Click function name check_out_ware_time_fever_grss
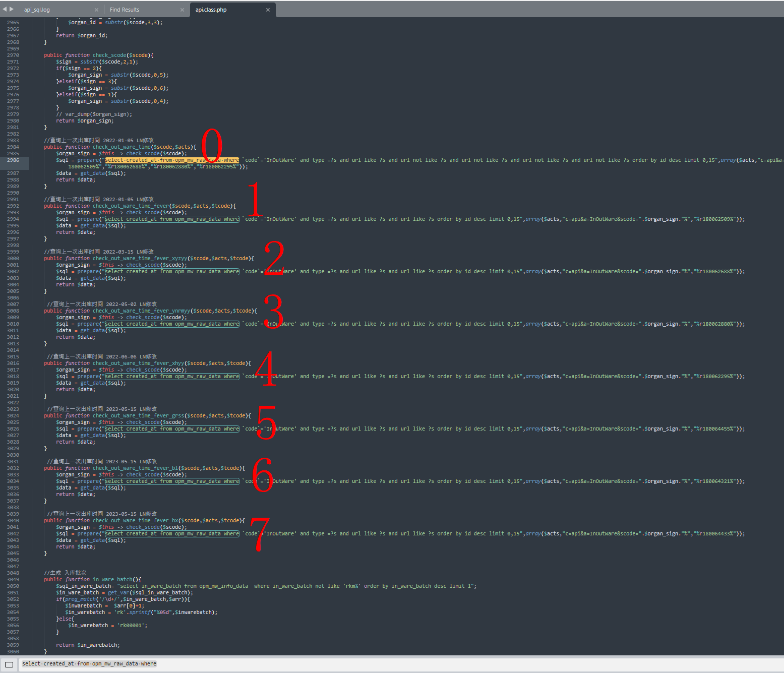The image size is (784, 673). tap(139, 416)
